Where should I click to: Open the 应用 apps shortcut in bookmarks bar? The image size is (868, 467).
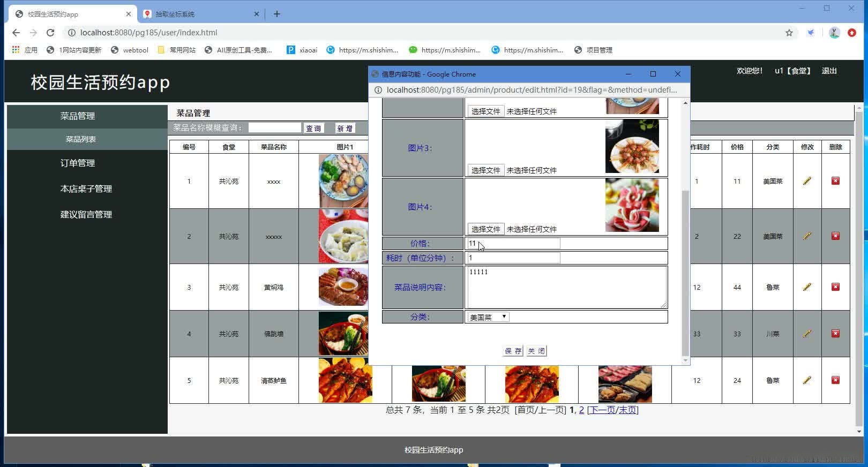coord(25,50)
